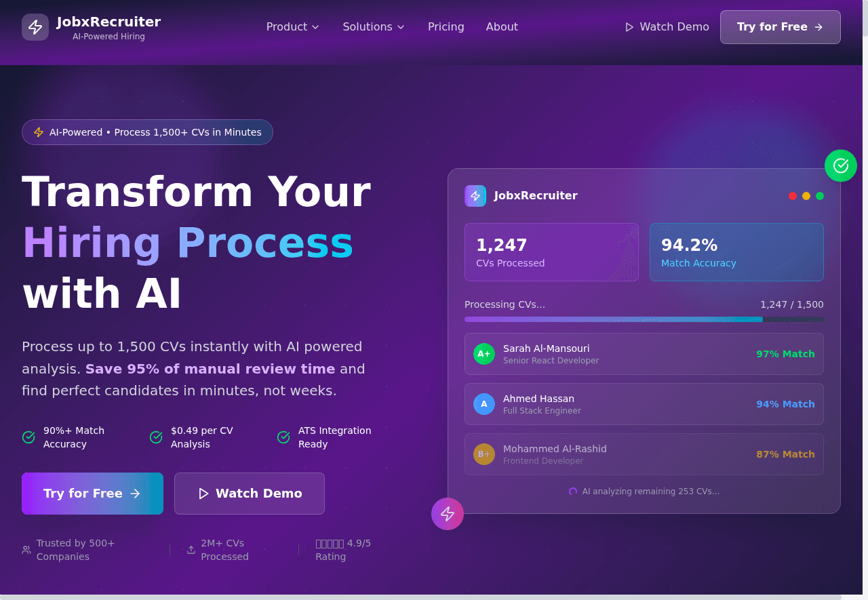Image resolution: width=868 pixels, height=600 pixels.
Task: Click the JobxRecruiter lightning logo in header
Action: point(35,27)
